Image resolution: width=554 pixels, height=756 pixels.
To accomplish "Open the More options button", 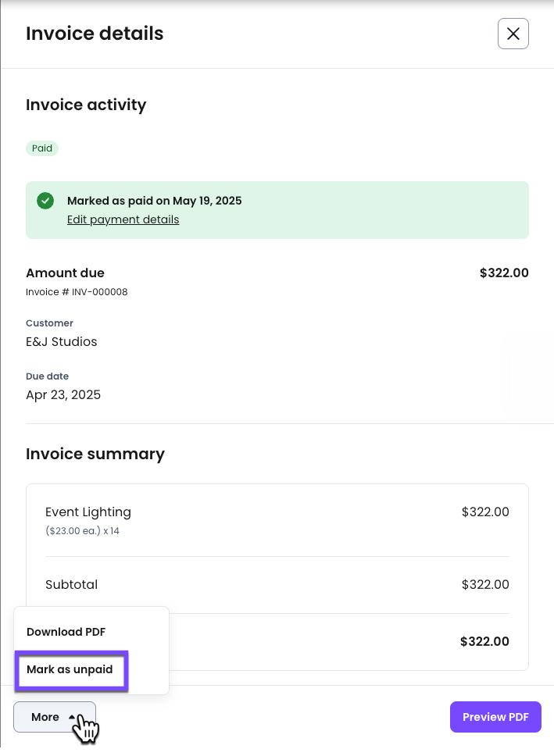I will click(x=55, y=717).
